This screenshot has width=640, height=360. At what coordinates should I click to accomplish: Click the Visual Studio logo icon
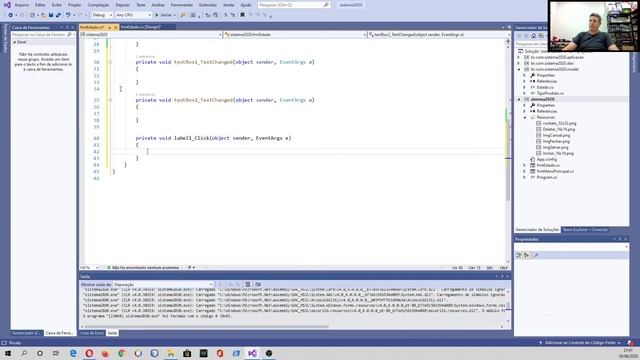click(x=7, y=5)
